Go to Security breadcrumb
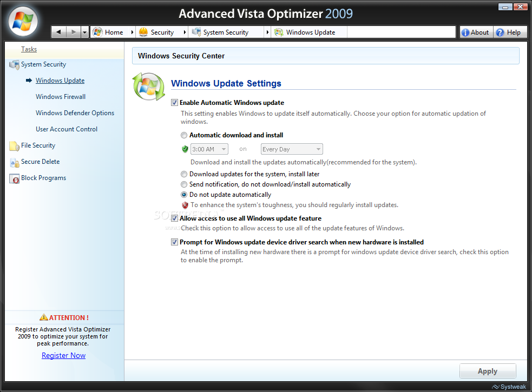Viewport: 532px width, 392px height. pos(162,32)
